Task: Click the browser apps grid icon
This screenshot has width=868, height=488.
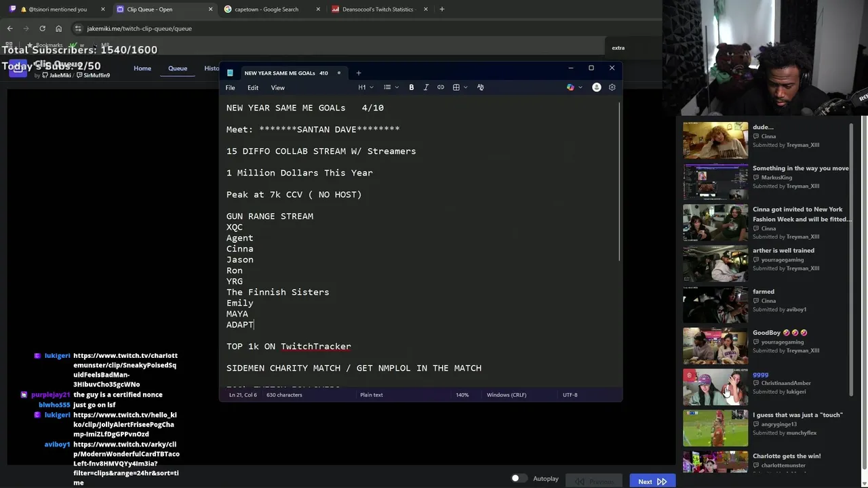Action: [9, 45]
